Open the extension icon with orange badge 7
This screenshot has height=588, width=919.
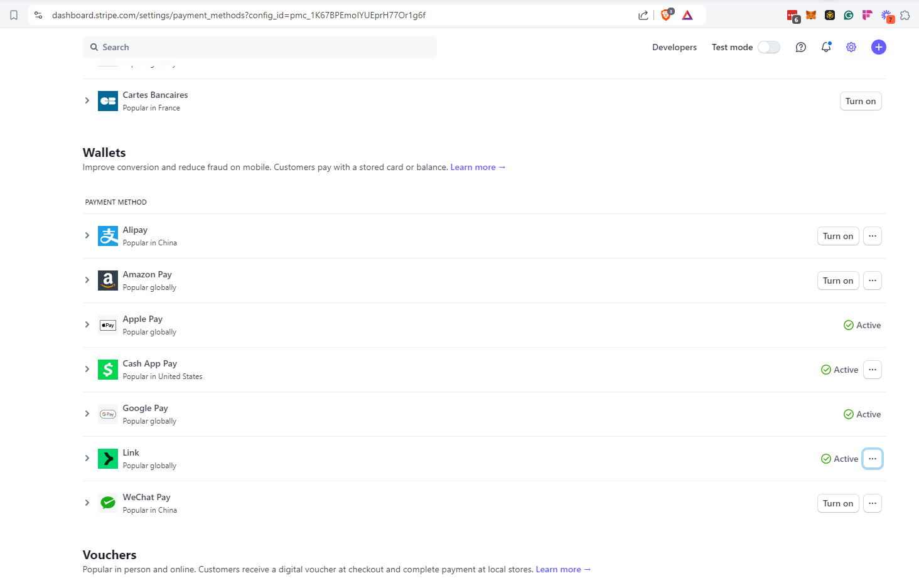point(887,16)
